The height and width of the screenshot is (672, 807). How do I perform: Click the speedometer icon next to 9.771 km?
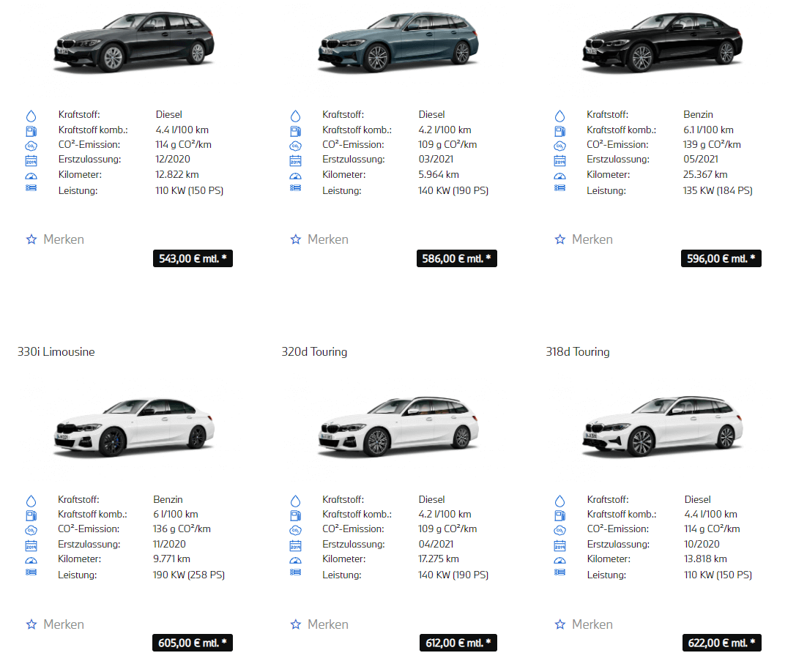[31, 560]
